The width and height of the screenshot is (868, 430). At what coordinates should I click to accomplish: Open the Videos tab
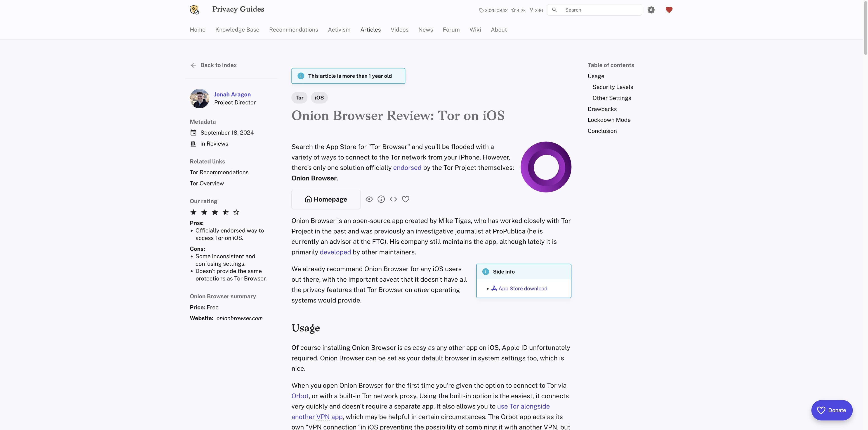click(x=399, y=30)
